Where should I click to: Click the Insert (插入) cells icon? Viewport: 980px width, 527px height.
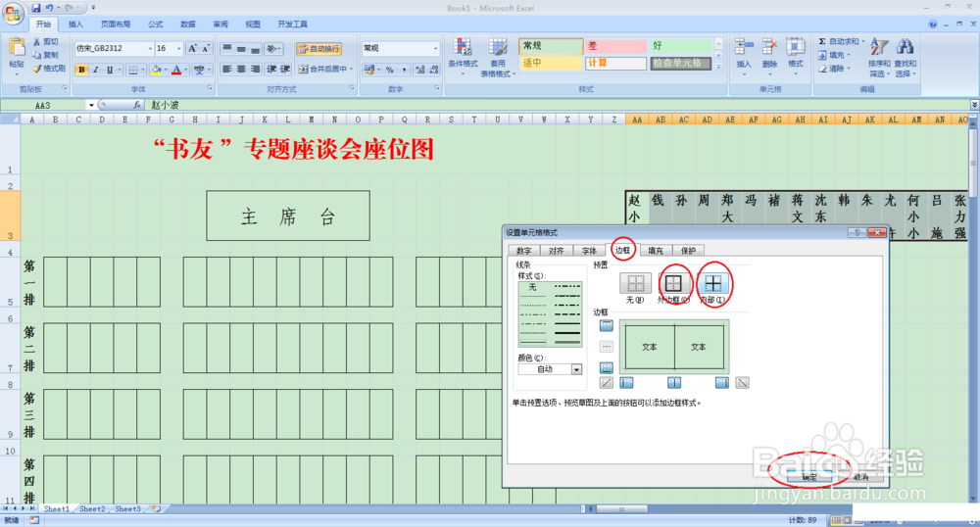tap(744, 48)
